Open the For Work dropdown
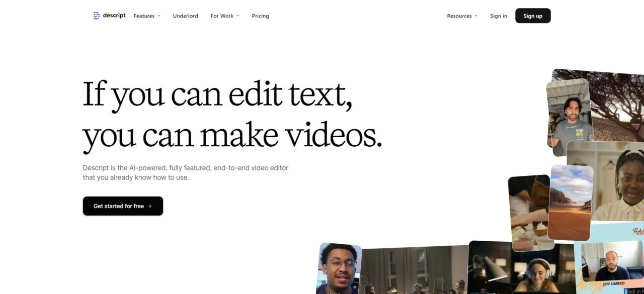 [x=225, y=16]
